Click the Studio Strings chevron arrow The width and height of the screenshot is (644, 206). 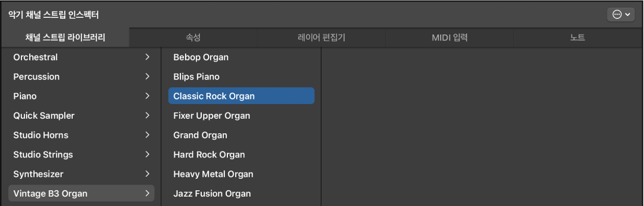tap(147, 154)
